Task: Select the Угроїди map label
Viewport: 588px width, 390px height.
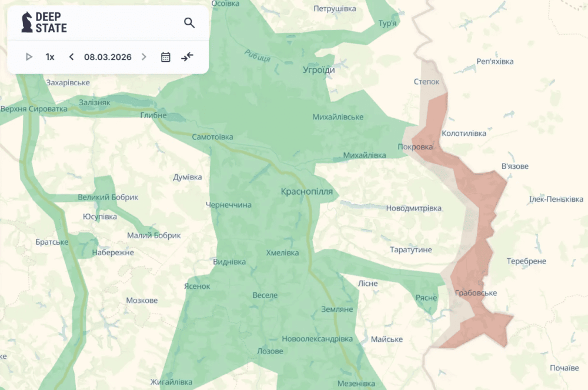Action: pyautogui.click(x=319, y=70)
